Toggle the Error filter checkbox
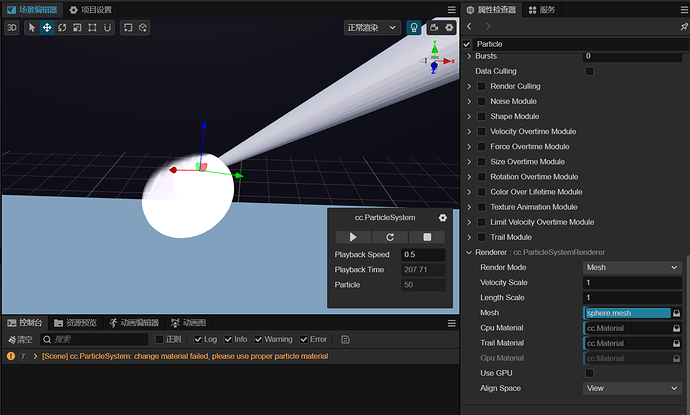690x415 pixels. 304,339
